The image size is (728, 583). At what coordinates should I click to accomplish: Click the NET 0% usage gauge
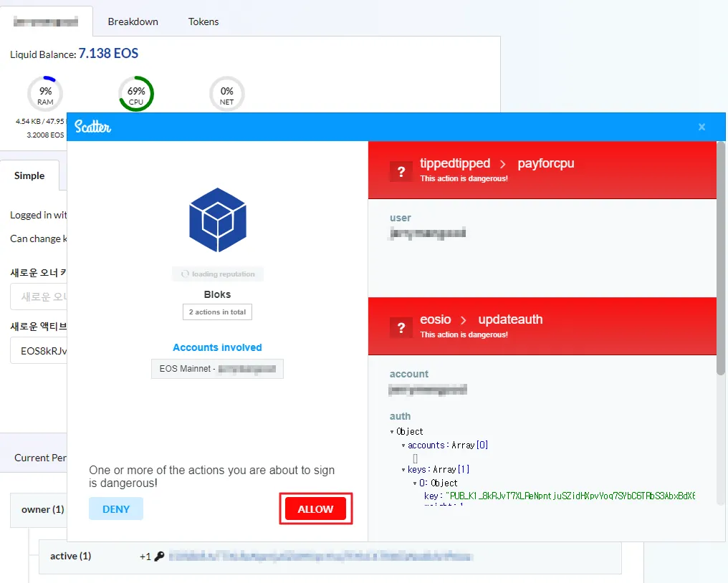226,94
